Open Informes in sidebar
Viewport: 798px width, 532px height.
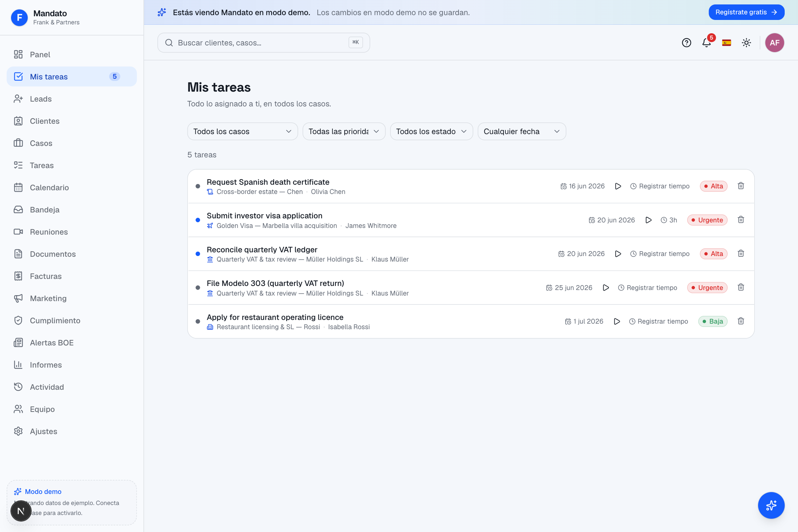pos(72,365)
